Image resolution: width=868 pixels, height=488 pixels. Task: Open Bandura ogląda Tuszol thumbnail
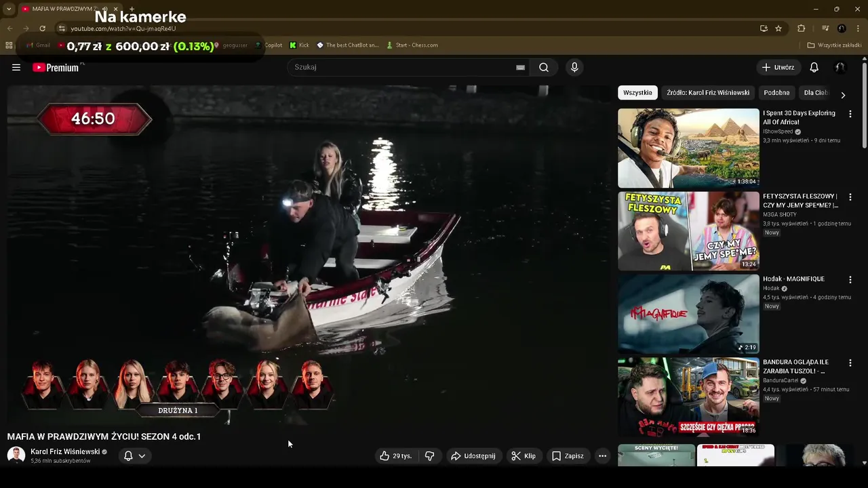point(688,397)
